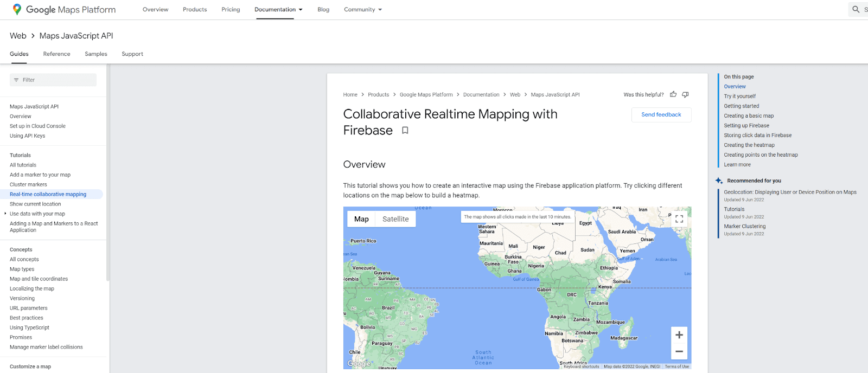
Task: Toggle fullscreen view on the map
Action: click(x=679, y=219)
